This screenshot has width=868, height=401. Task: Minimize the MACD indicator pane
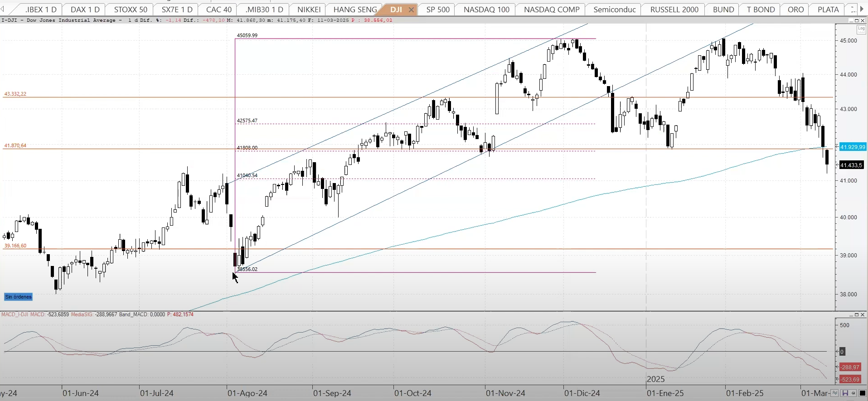tap(851, 314)
